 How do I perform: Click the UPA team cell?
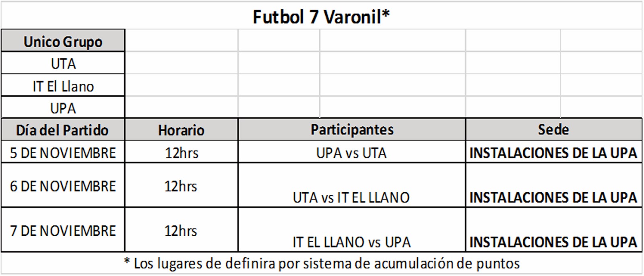coord(63,108)
